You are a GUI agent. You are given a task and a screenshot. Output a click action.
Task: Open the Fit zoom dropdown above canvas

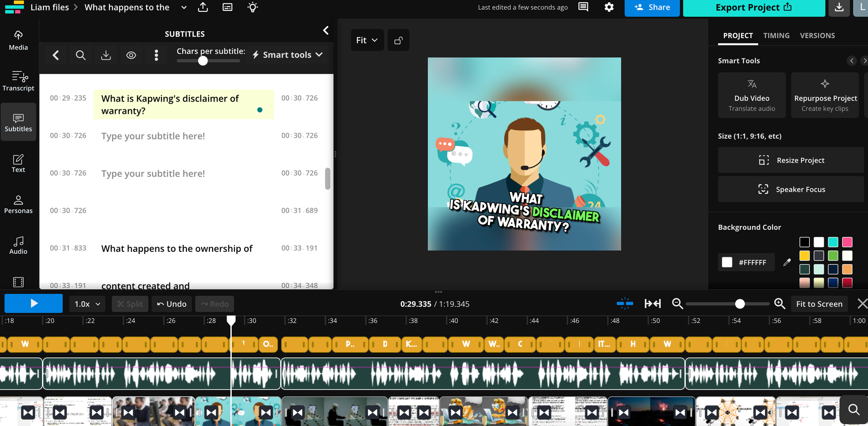tap(367, 40)
